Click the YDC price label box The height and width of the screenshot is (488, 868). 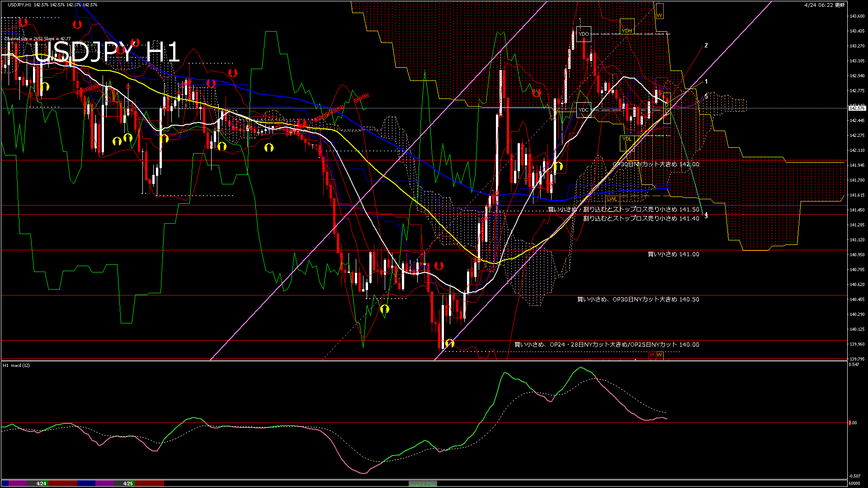pos(584,110)
